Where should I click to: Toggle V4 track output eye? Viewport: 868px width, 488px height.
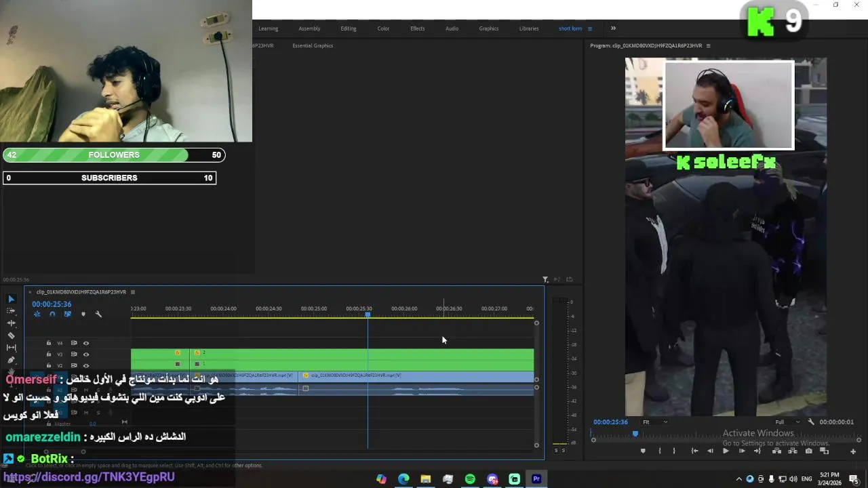click(x=86, y=343)
